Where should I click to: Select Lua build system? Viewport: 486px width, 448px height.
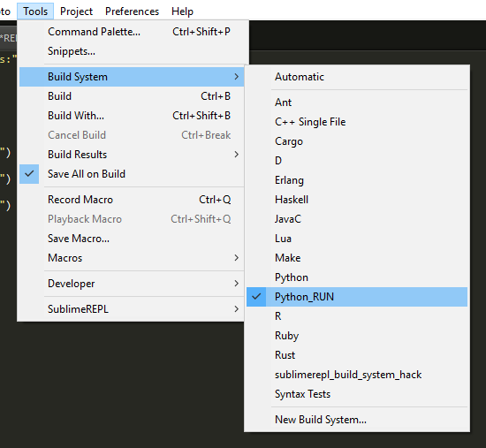357,239
